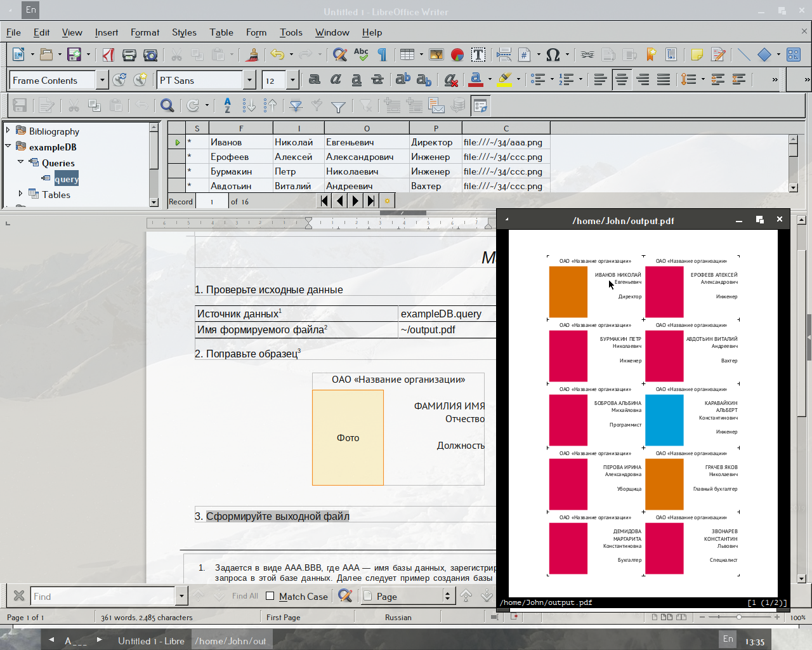812x650 pixels.
Task: Open the Table menu
Action: pyautogui.click(x=221, y=32)
